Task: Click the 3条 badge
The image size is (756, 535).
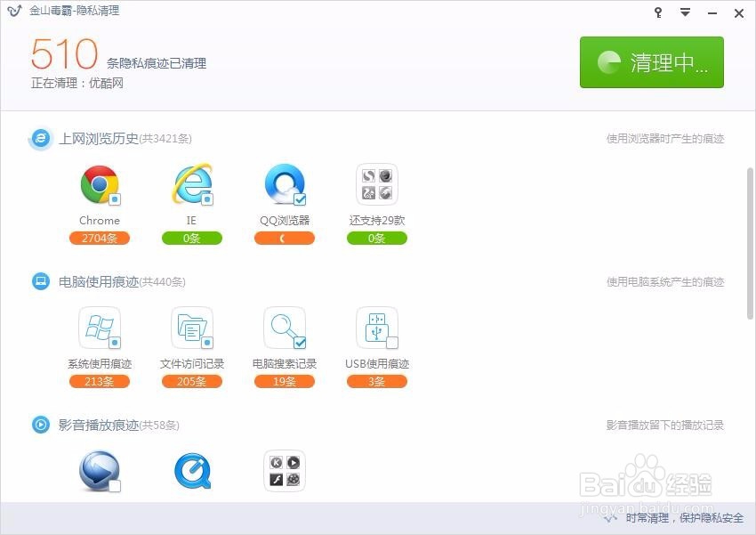Action: click(x=377, y=381)
